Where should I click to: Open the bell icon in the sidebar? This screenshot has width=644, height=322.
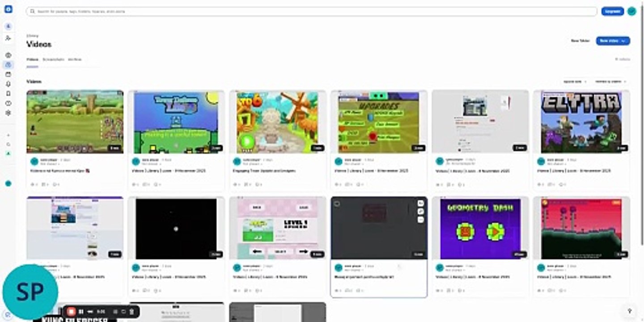pos(8,84)
